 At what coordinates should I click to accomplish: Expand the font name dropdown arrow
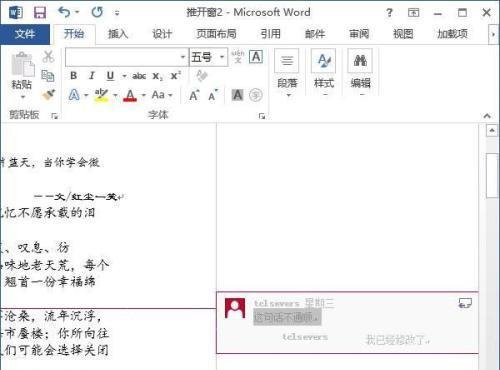pos(183,57)
